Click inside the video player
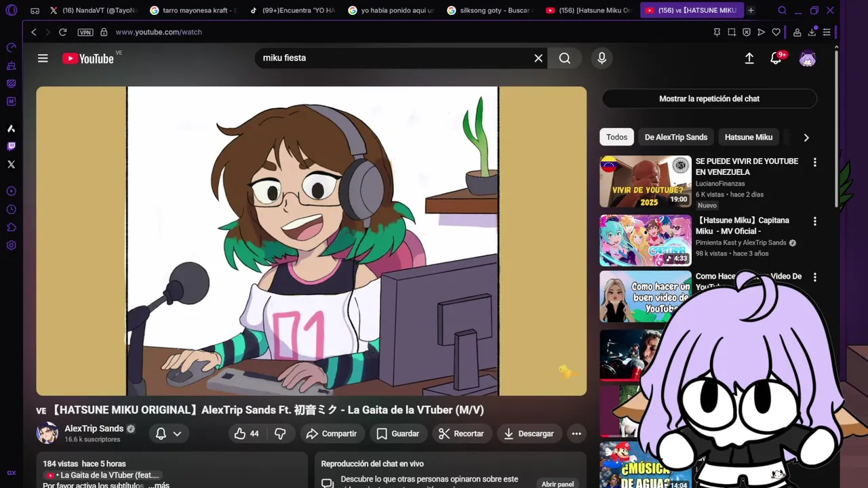This screenshot has width=868, height=488. tap(311, 241)
